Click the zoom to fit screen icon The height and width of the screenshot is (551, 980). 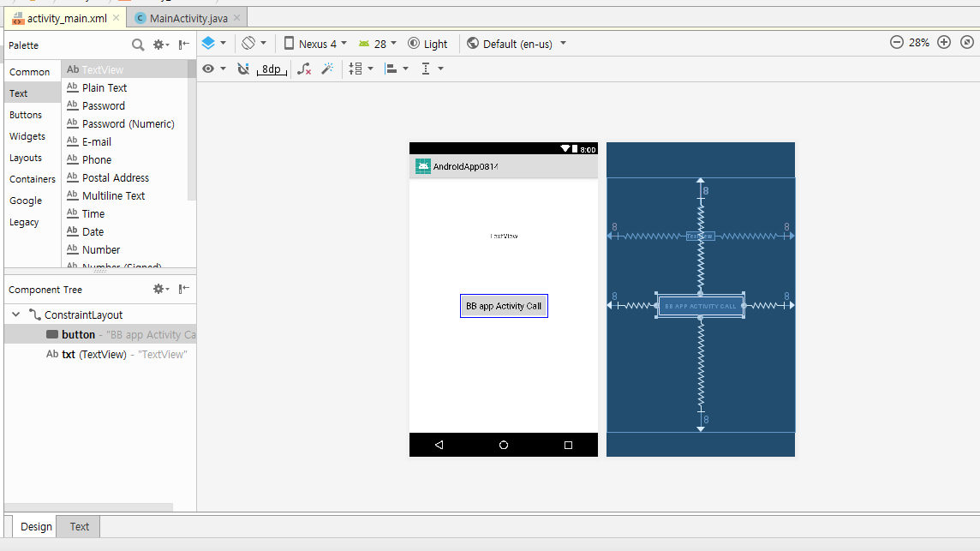click(967, 42)
